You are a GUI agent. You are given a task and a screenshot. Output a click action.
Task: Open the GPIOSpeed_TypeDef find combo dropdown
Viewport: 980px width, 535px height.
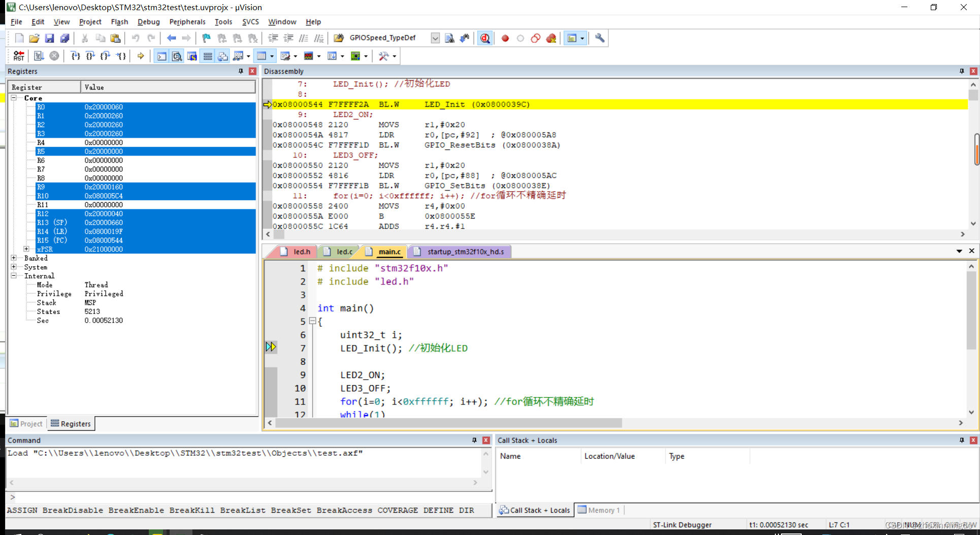(435, 38)
